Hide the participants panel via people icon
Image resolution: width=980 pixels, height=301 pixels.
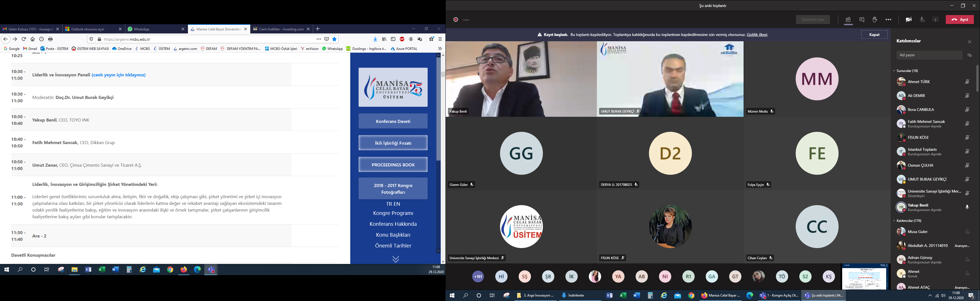pos(848,20)
